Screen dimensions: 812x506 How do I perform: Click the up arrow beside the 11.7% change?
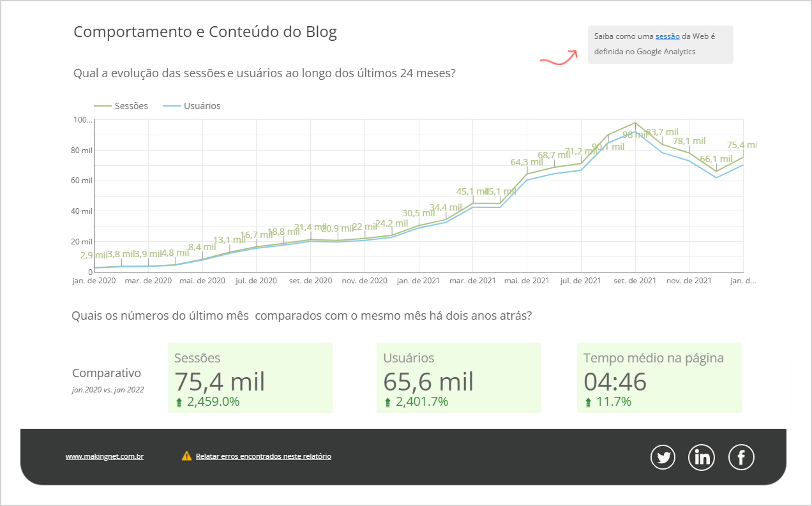pyautogui.click(x=588, y=401)
